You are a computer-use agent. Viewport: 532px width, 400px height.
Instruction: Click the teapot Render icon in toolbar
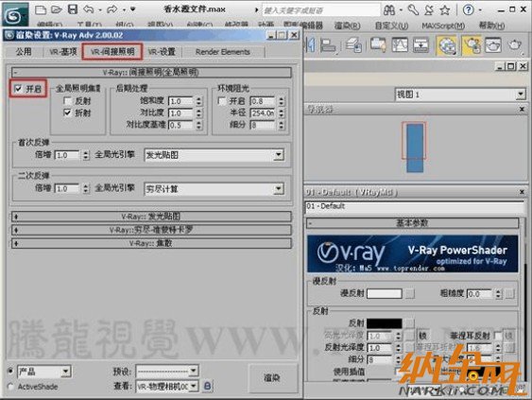coord(515,45)
